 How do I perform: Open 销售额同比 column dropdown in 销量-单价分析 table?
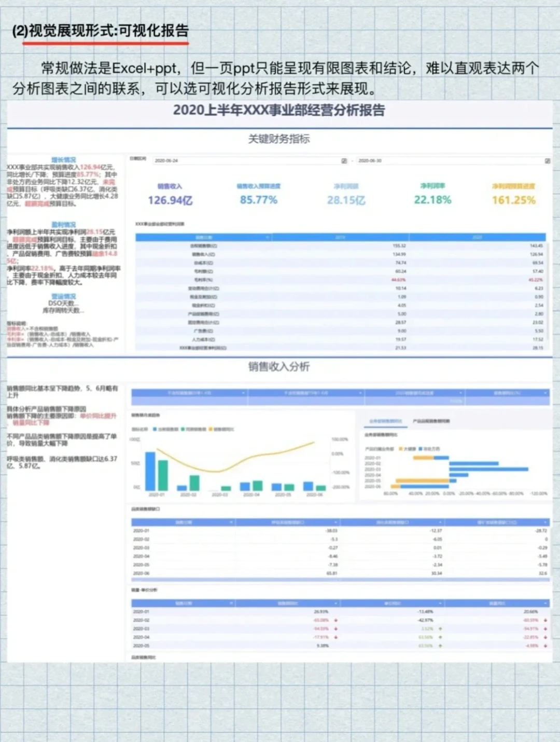[x=336, y=603]
